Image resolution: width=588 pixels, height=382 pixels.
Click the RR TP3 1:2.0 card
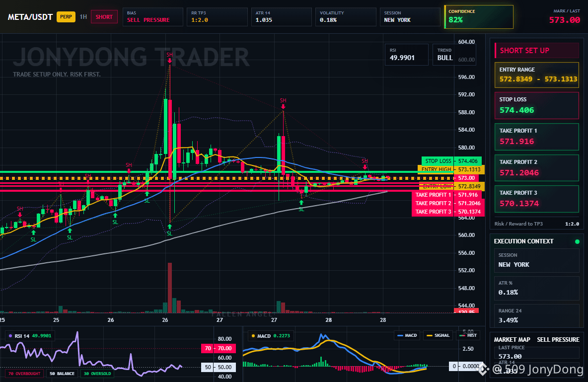217,17
